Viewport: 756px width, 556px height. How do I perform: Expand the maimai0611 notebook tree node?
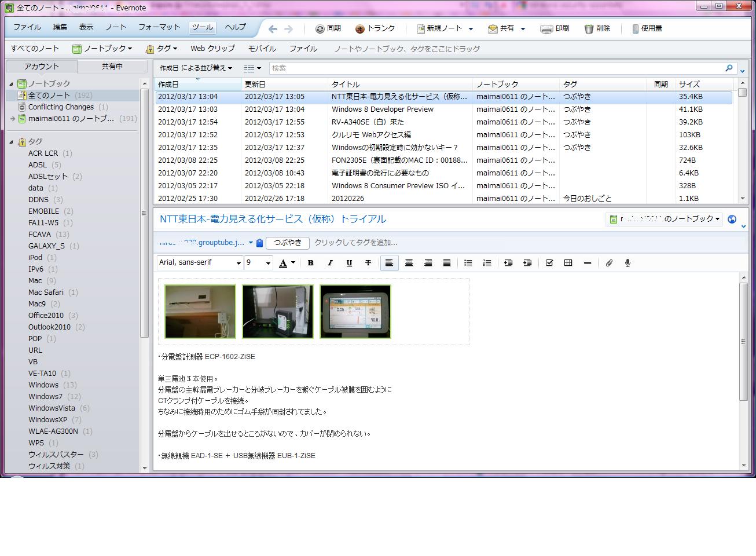click(12, 119)
